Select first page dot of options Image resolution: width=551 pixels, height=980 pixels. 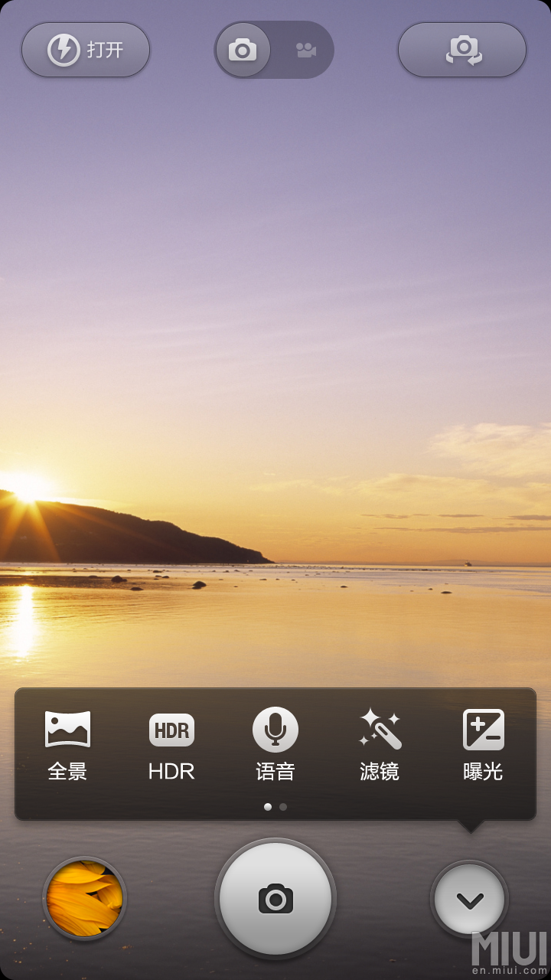267,807
